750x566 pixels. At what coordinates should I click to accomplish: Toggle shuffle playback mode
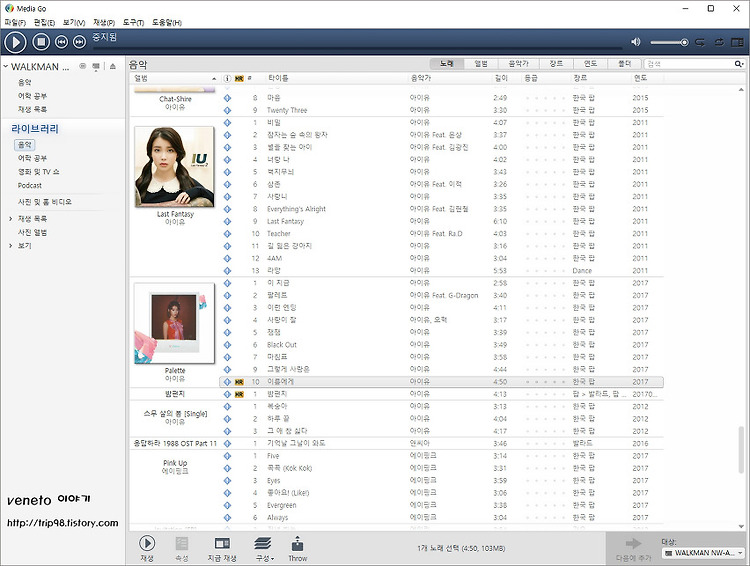pos(719,42)
